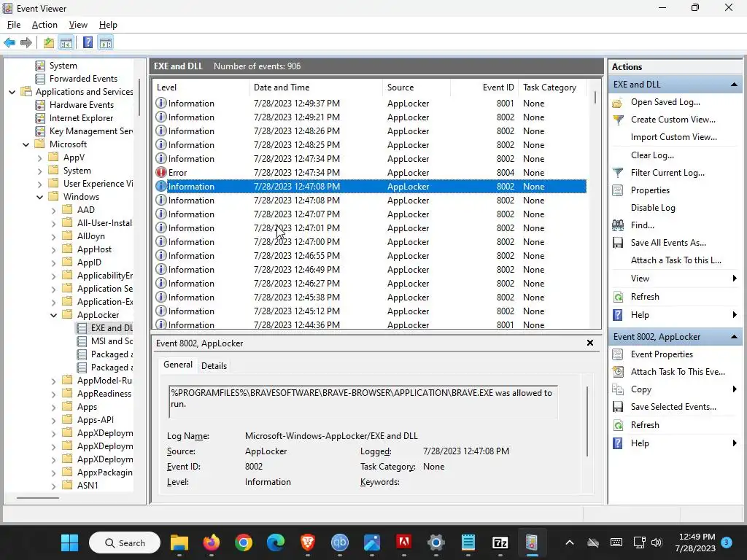Collapse the Windows tree node
Image resolution: width=747 pixels, height=560 pixels.
(x=40, y=197)
